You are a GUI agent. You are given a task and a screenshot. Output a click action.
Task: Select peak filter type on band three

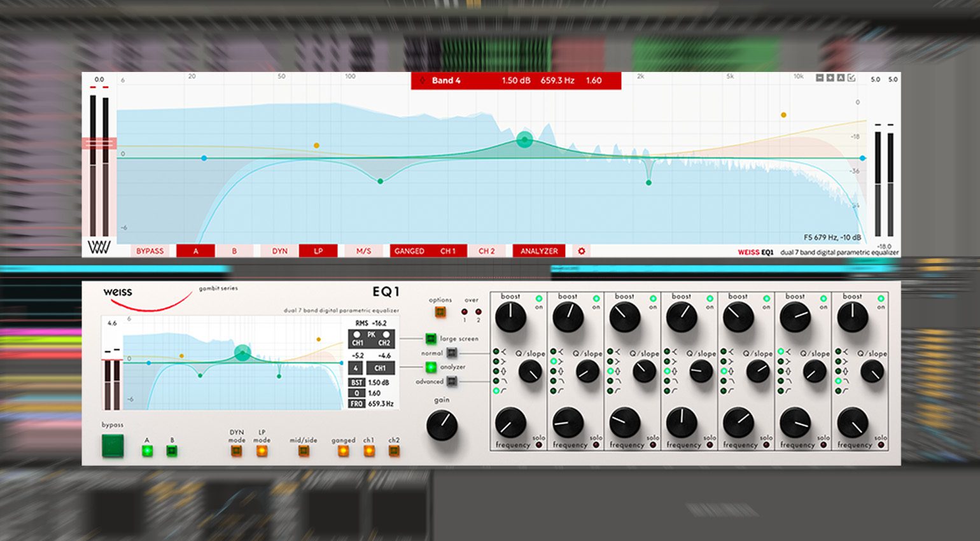click(610, 371)
